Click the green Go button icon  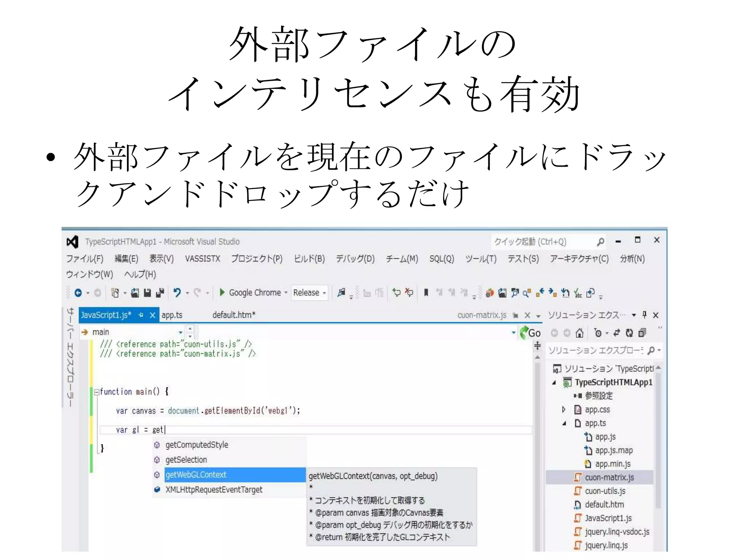click(530, 332)
